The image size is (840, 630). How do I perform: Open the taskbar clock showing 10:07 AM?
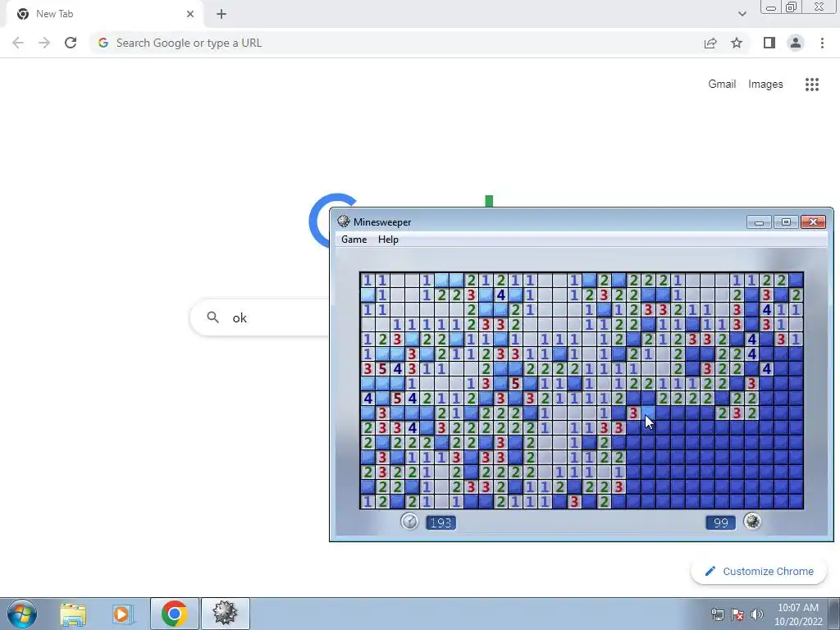(797, 614)
